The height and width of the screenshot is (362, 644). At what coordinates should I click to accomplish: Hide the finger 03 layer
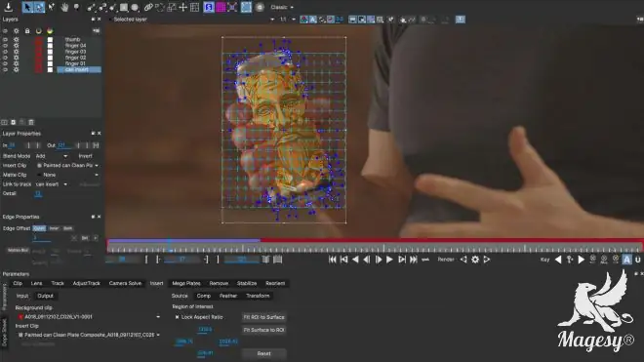pos(5,52)
